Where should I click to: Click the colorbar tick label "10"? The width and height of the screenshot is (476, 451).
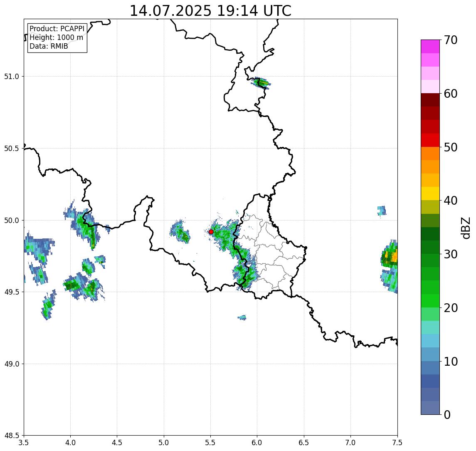coord(450,362)
